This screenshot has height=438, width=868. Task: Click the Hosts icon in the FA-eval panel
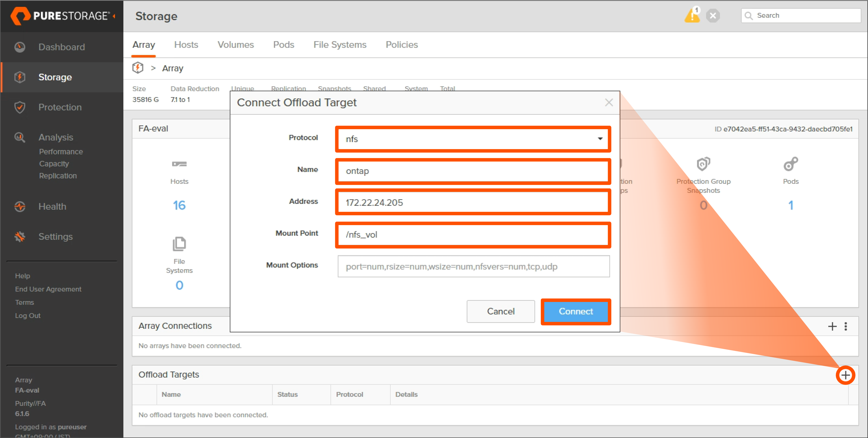179,164
